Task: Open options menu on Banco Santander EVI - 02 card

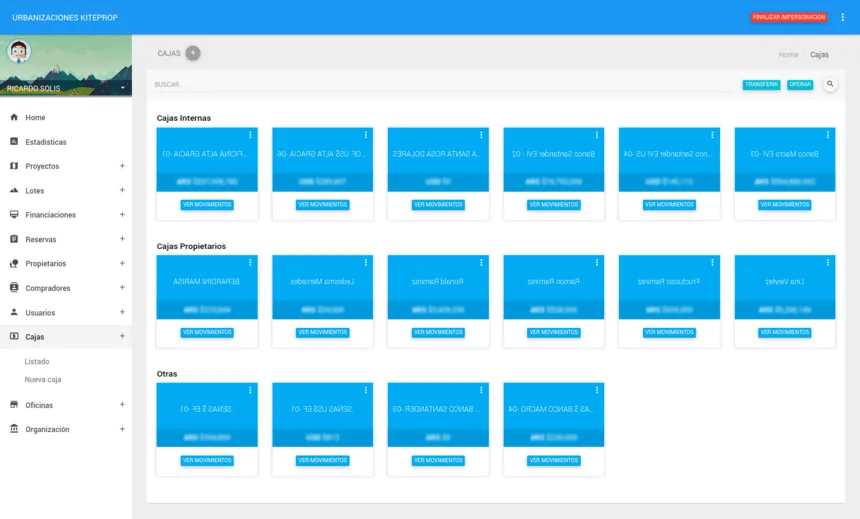Action: 597,135
